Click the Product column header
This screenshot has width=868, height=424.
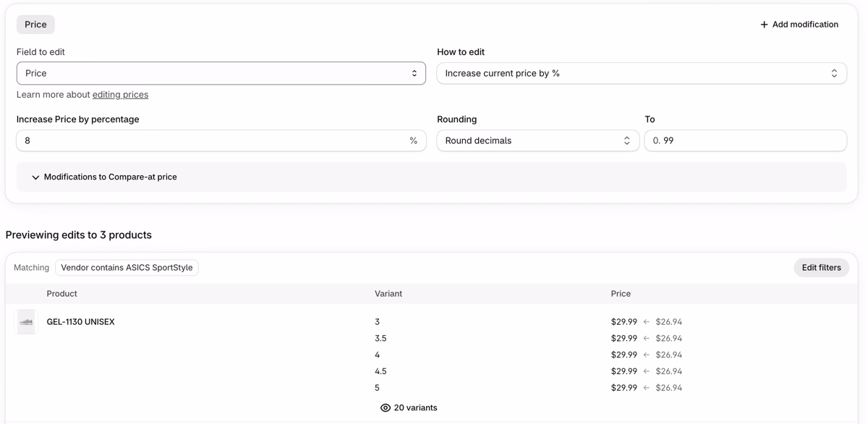[x=61, y=294]
